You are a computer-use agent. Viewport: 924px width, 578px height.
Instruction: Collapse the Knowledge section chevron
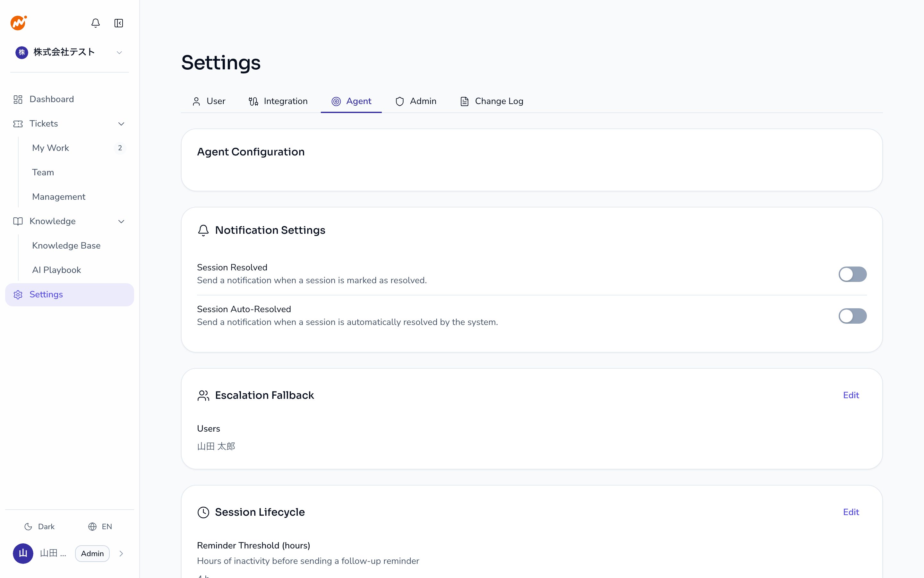(x=121, y=221)
